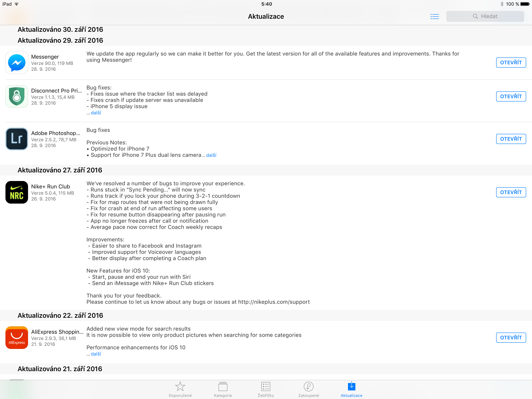This screenshot has height=399, width=532.
Task: Switch to the Kategorie tab
Action: (x=223, y=389)
